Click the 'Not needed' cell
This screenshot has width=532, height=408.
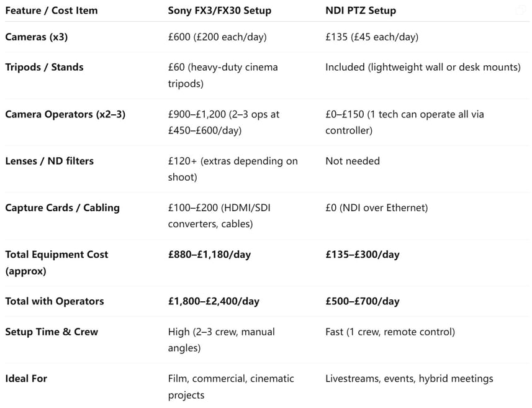(x=353, y=161)
